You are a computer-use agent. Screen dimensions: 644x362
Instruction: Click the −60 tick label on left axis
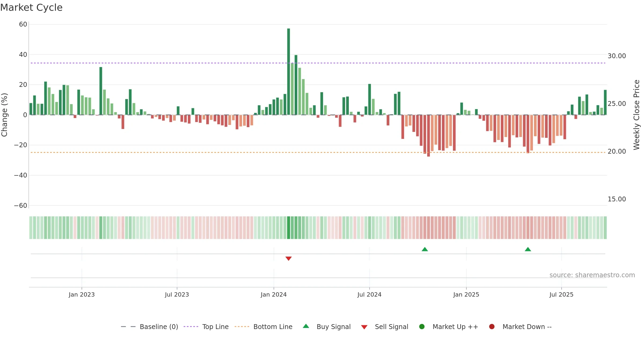coord(21,206)
